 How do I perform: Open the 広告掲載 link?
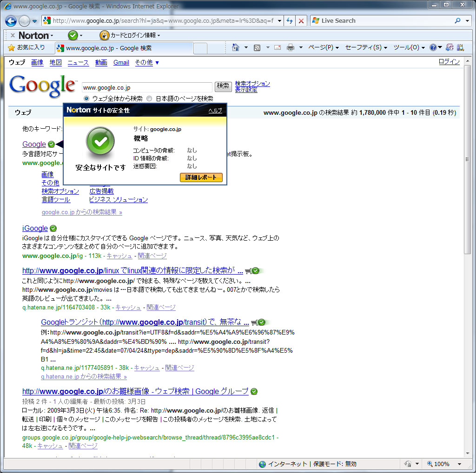click(101, 191)
